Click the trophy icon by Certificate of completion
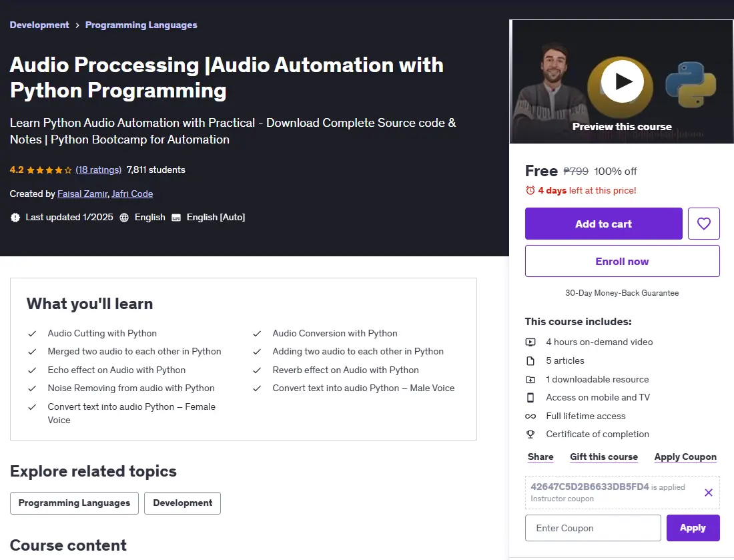The image size is (734, 560). [x=530, y=434]
